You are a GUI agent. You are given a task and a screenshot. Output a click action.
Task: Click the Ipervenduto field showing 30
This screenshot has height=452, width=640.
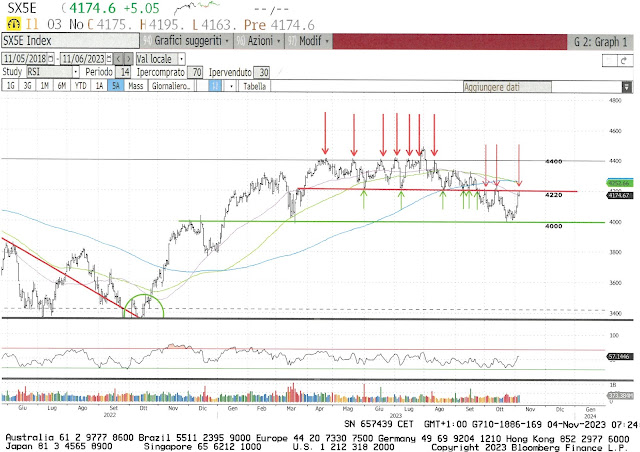pyautogui.click(x=262, y=72)
